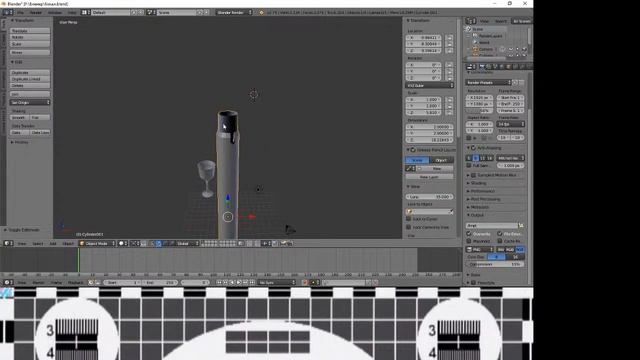The width and height of the screenshot is (640, 360).
Task: Open the View menu in 3D viewport header
Action: coord(22,244)
